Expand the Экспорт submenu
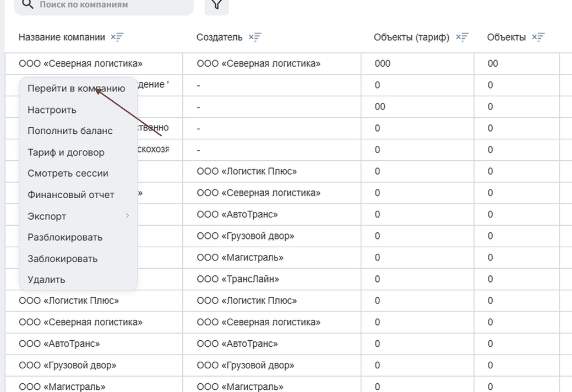This screenshot has height=392, width=572. pyautogui.click(x=78, y=216)
